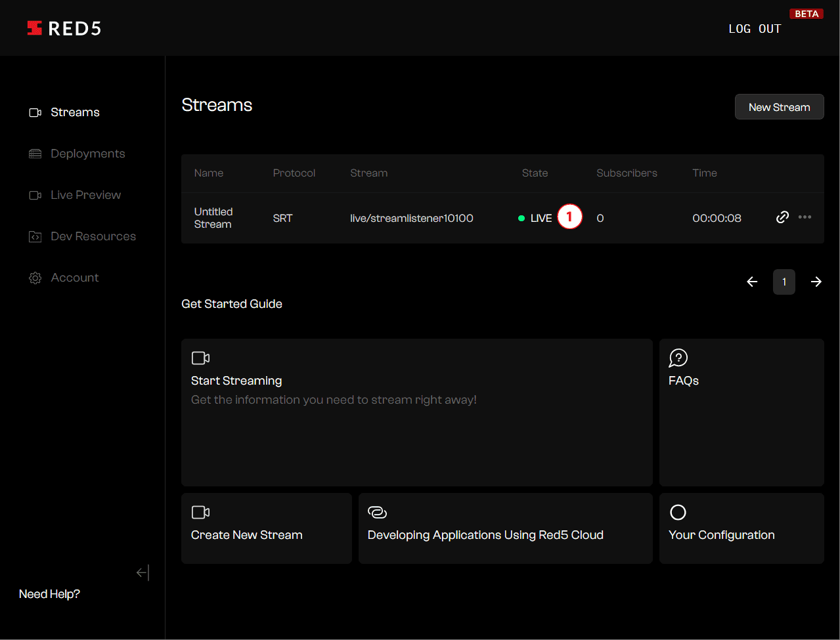
Task: Click the Account gear icon
Action: [35, 278]
